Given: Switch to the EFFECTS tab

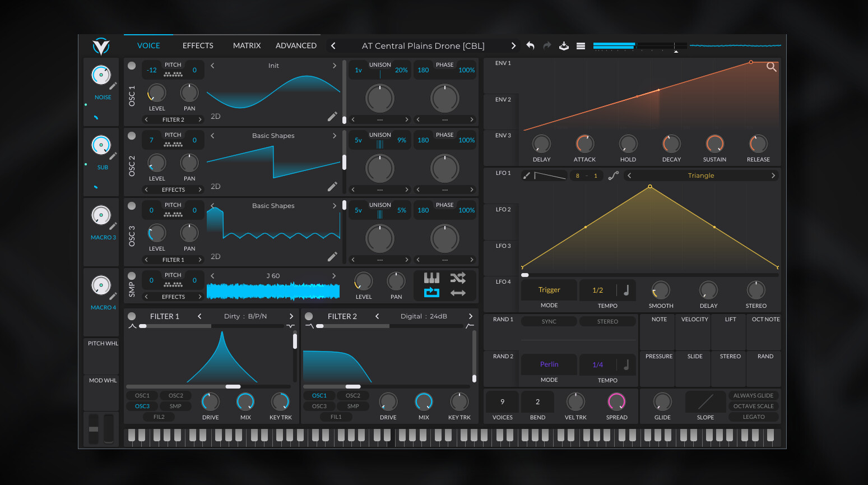Looking at the screenshot, I should 198,46.
